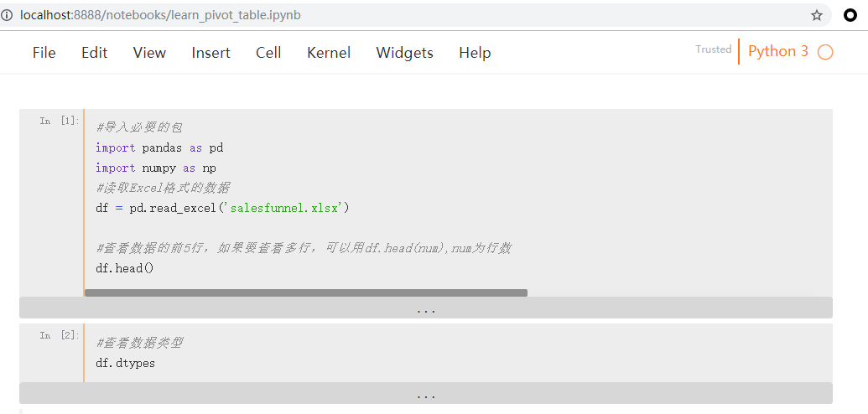This screenshot has width=868, height=414.
Task: Open the Cell menu
Action: point(268,53)
